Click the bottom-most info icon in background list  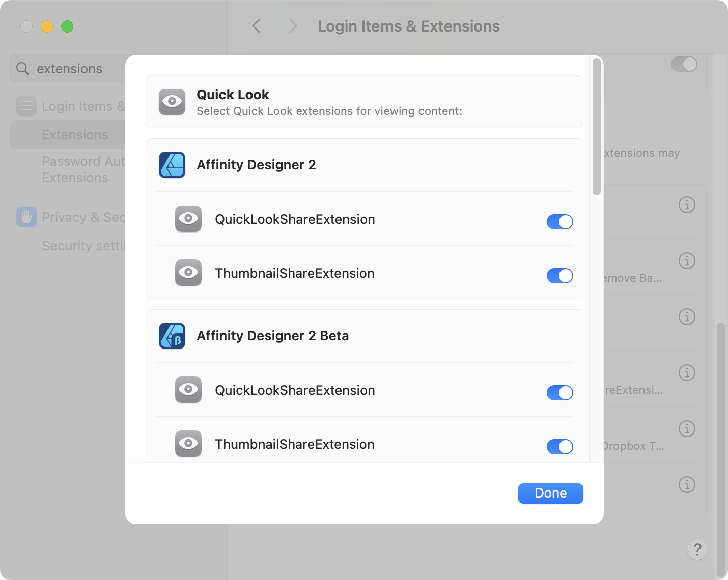click(687, 484)
